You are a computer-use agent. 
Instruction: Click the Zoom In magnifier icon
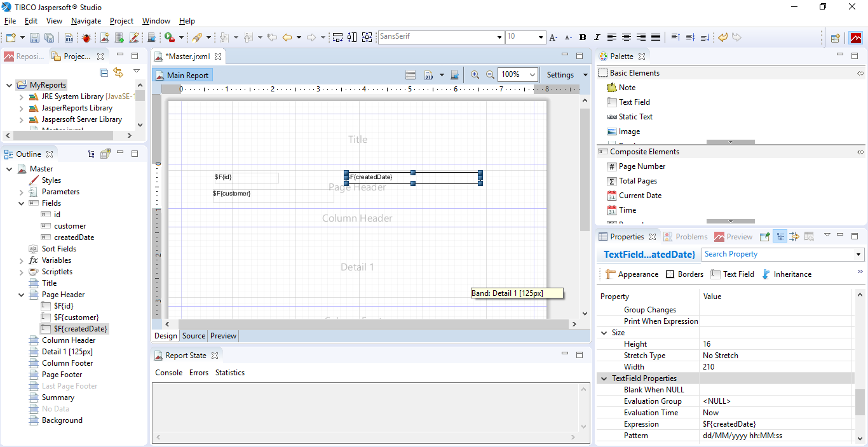tap(475, 75)
